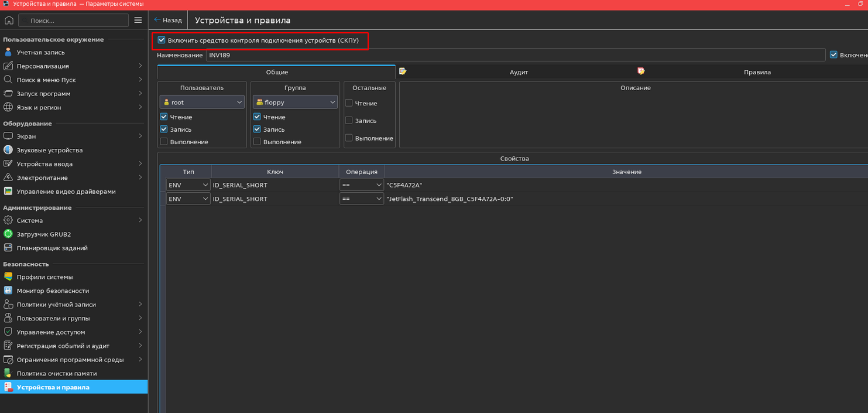
Task: Enable read permission for others
Action: point(349,103)
